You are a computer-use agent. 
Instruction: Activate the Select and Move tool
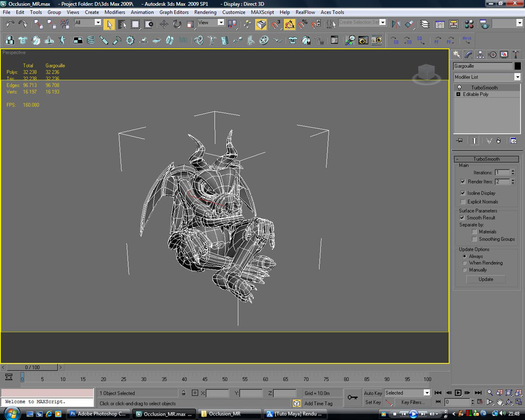pyautogui.click(x=164, y=24)
